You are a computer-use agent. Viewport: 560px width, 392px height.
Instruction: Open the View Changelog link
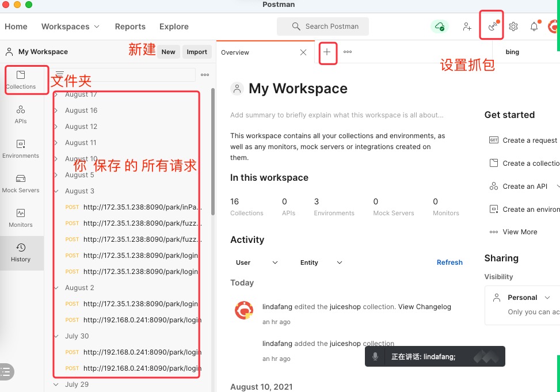(x=424, y=307)
